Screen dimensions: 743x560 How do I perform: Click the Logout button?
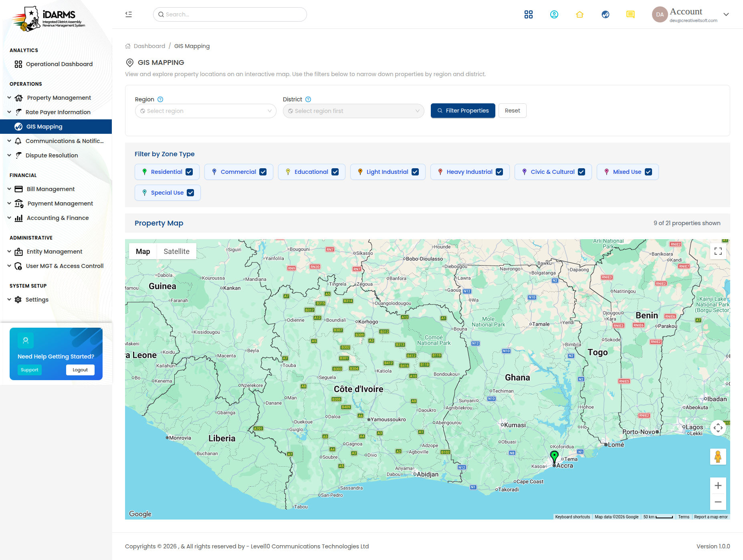[80, 370]
